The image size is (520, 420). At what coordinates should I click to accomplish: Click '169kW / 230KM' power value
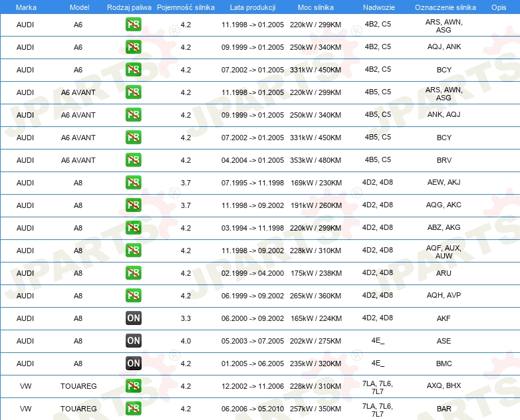click(316, 183)
